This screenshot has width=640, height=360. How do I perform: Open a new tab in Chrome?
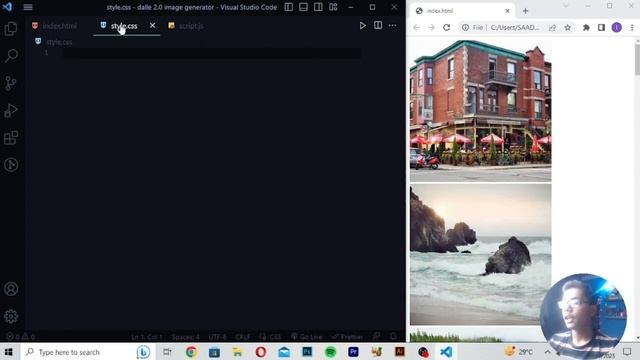click(525, 11)
